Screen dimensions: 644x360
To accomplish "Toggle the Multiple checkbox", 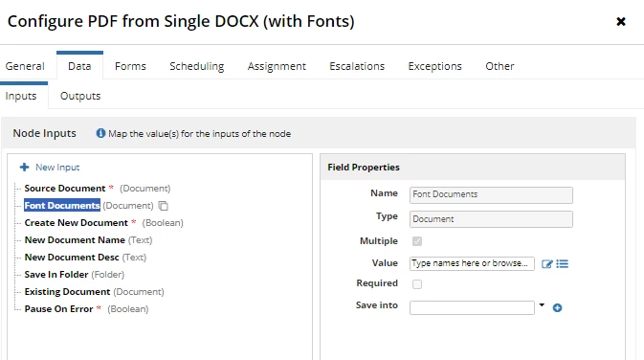I will point(417,241).
